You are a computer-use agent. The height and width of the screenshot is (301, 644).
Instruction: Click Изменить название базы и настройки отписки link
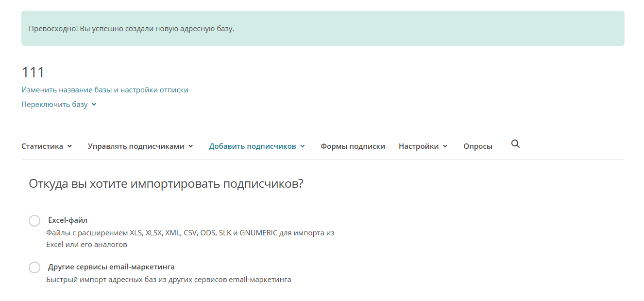coord(105,90)
